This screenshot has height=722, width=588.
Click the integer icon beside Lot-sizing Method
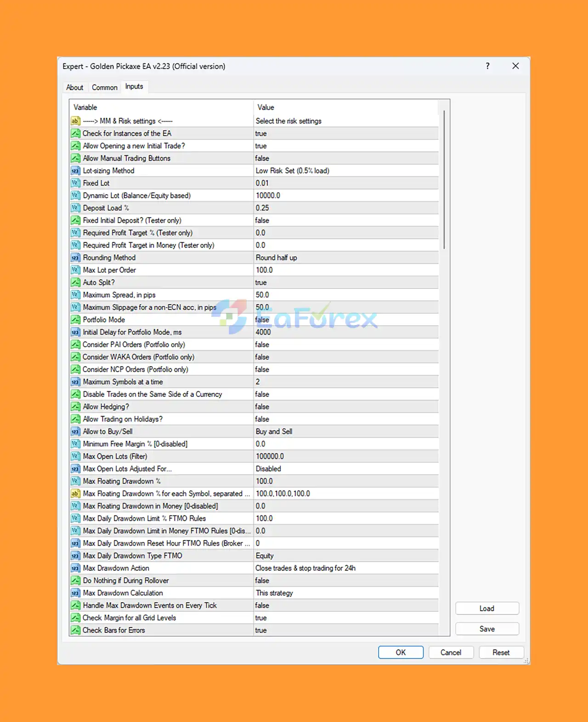pyautogui.click(x=75, y=171)
